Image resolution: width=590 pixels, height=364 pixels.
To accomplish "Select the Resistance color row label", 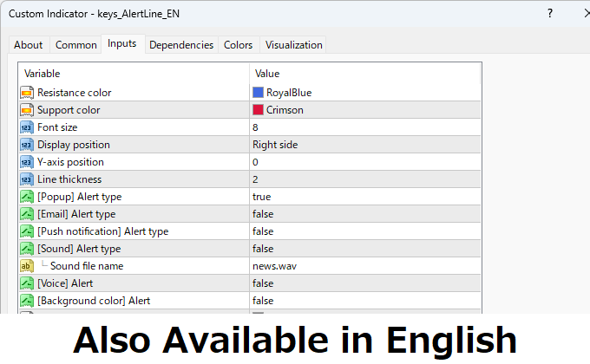I will pyautogui.click(x=75, y=93).
